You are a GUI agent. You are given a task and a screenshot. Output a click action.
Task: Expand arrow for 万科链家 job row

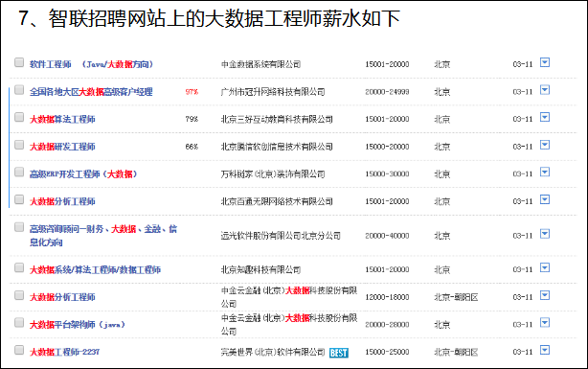545,172
